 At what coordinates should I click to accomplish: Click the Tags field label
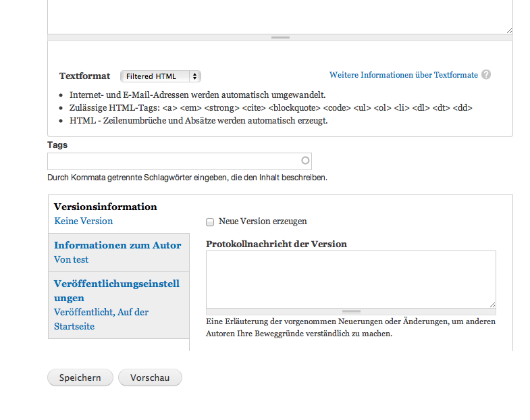click(x=57, y=145)
